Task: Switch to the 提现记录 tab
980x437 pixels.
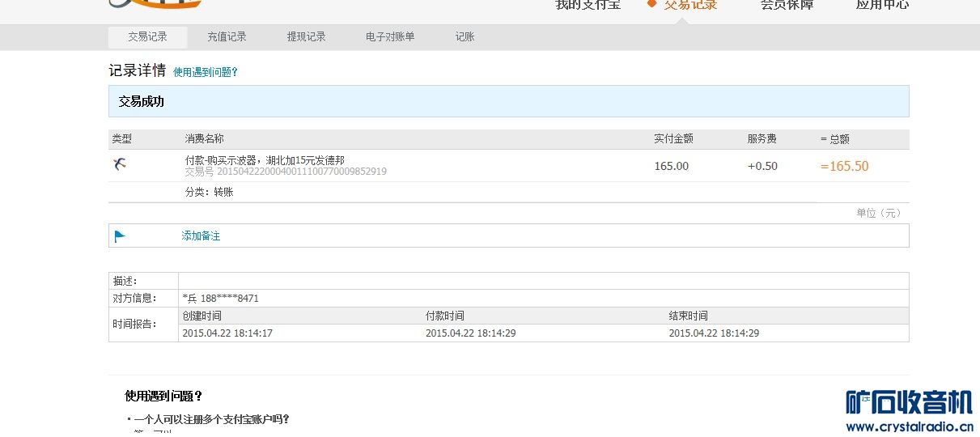Action: click(x=306, y=37)
